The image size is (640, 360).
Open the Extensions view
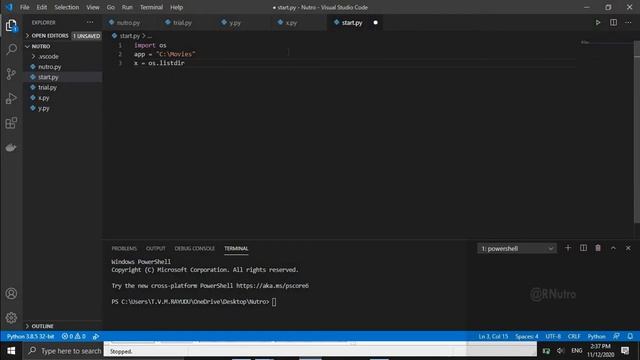click(x=11, y=123)
